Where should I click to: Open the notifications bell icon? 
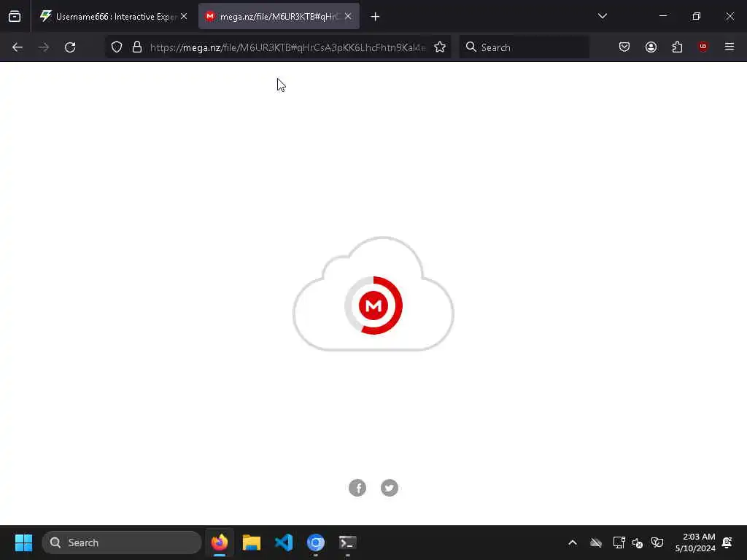[x=727, y=542]
